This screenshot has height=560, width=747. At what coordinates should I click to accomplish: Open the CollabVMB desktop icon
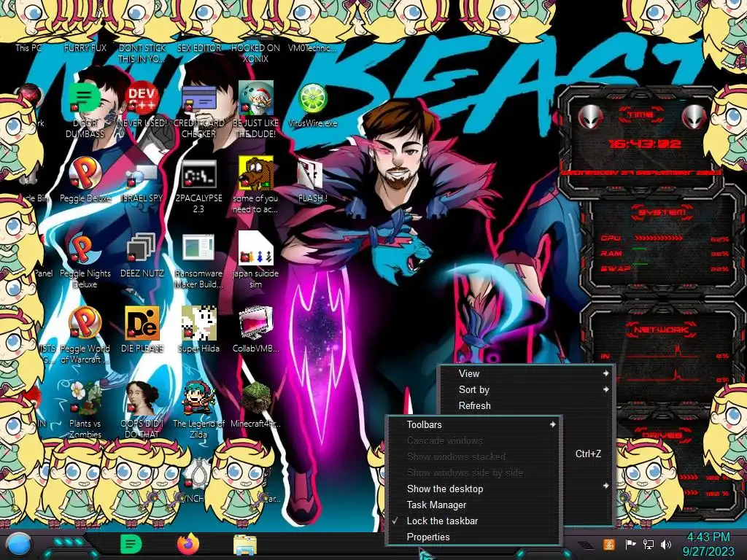(255, 324)
